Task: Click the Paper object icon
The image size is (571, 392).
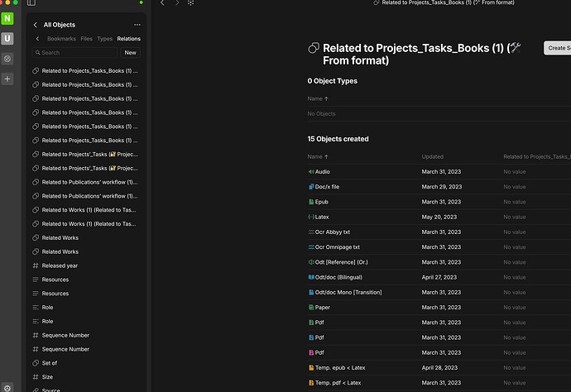Action: [x=311, y=307]
